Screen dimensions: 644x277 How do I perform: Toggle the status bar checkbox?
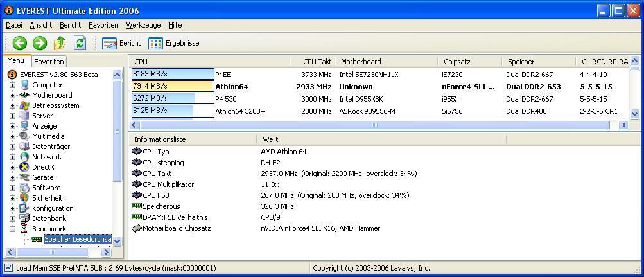pos(8,268)
